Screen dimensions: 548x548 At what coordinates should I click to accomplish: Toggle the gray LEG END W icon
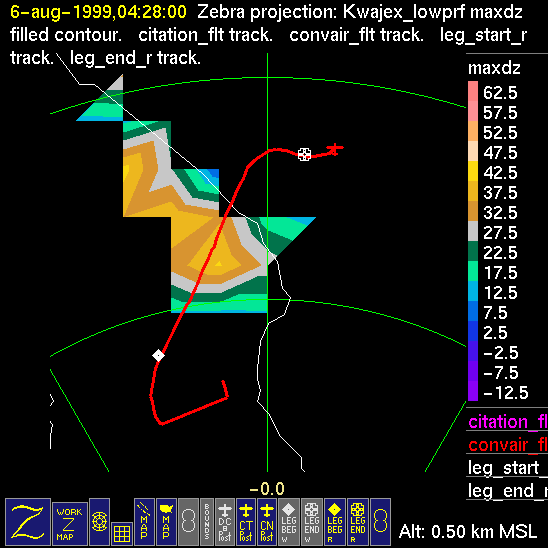[311, 522]
